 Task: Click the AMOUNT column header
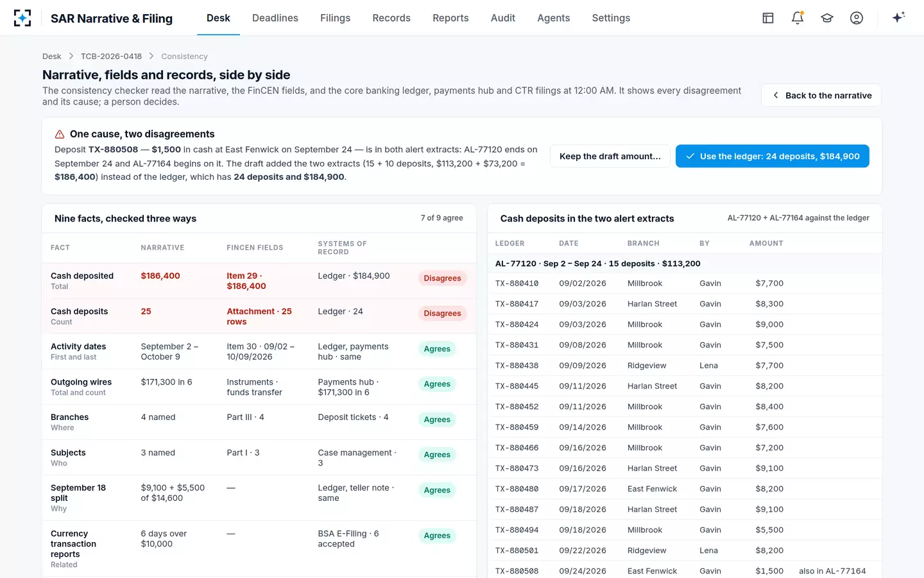766,243
